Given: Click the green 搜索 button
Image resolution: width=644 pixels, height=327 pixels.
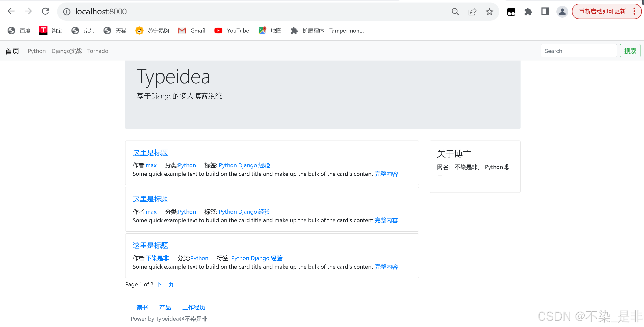Looking at the screenshot, I should point(630,51).
